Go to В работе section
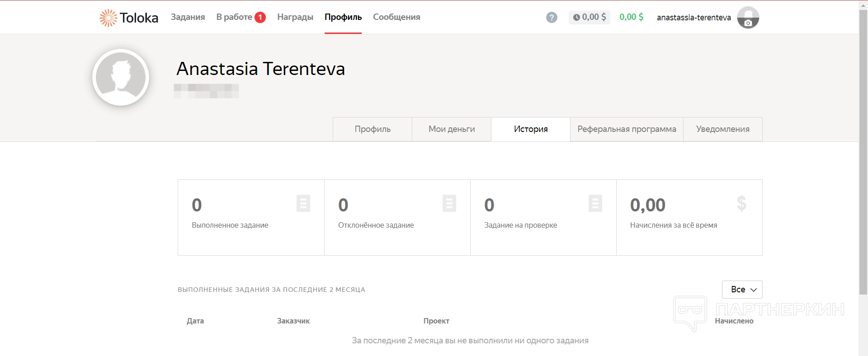 (234, 17)
